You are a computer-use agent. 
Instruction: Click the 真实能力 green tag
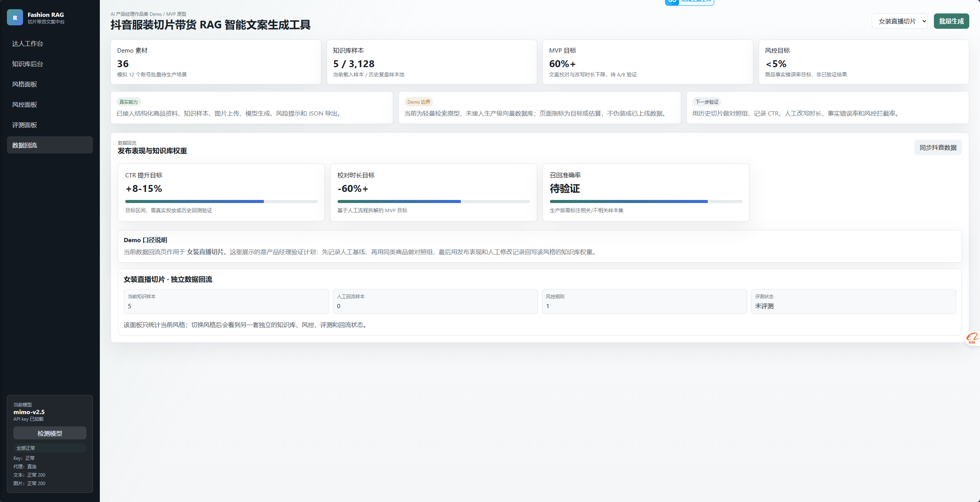point(129,102)
